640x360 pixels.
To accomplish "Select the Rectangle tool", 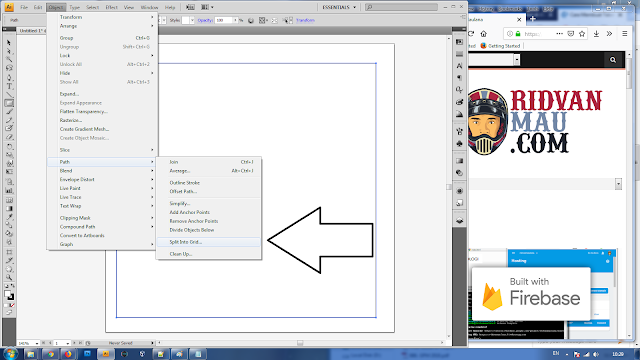I will (9, 103).
